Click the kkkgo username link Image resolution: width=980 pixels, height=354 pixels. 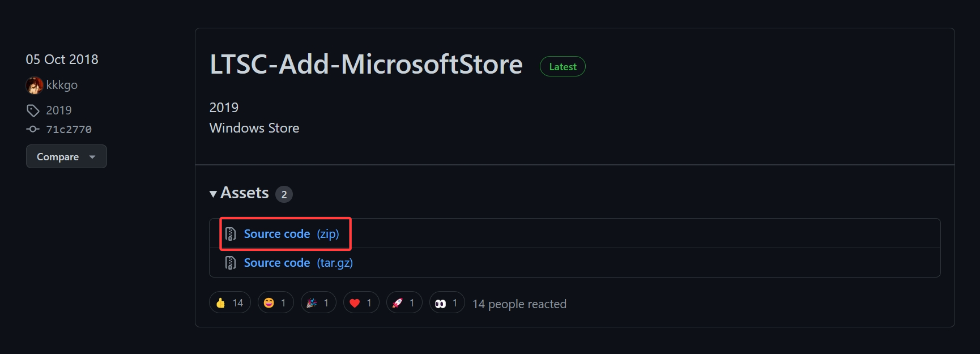[62, 85]
